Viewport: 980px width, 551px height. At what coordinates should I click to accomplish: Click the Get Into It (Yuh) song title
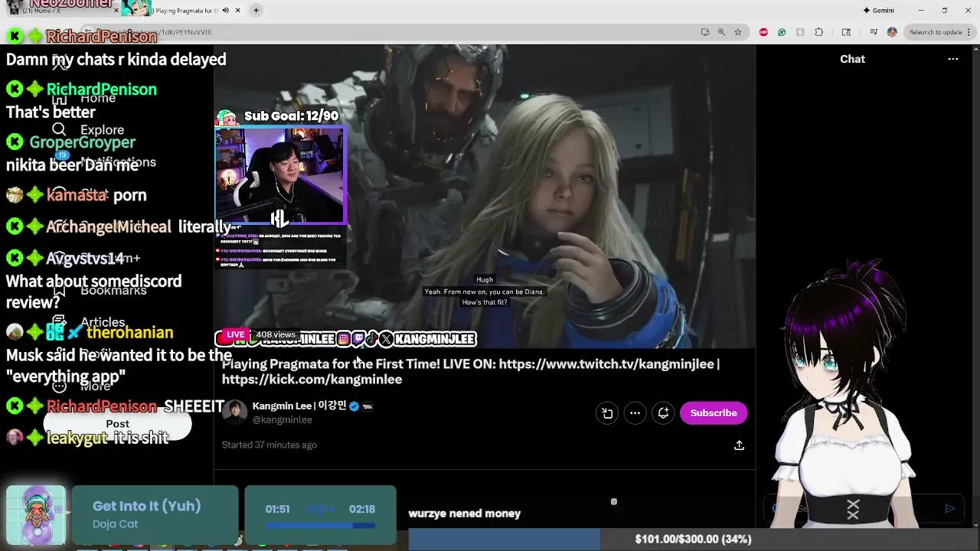[146, 506]
